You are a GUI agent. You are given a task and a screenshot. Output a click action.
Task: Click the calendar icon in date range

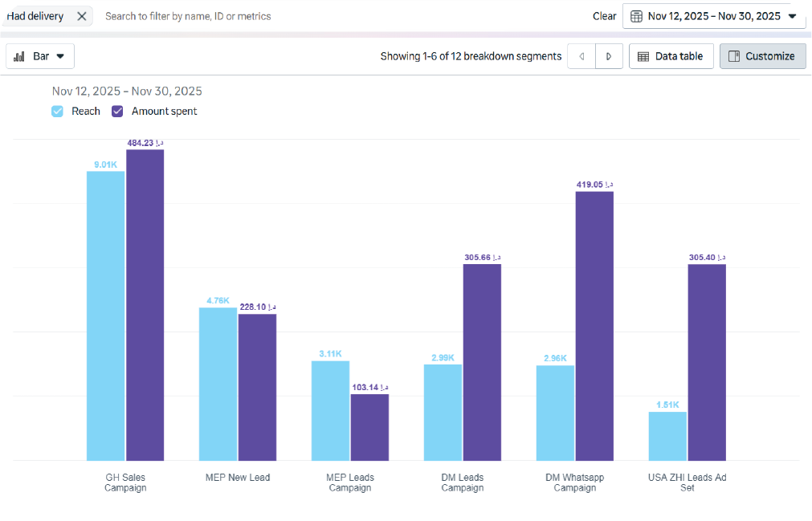(636, 16)
